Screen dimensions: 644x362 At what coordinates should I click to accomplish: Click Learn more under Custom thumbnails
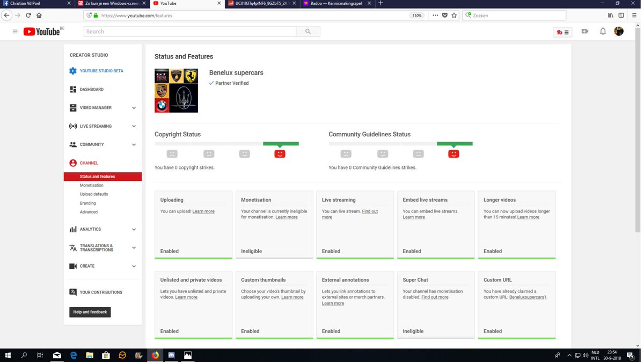292,297
